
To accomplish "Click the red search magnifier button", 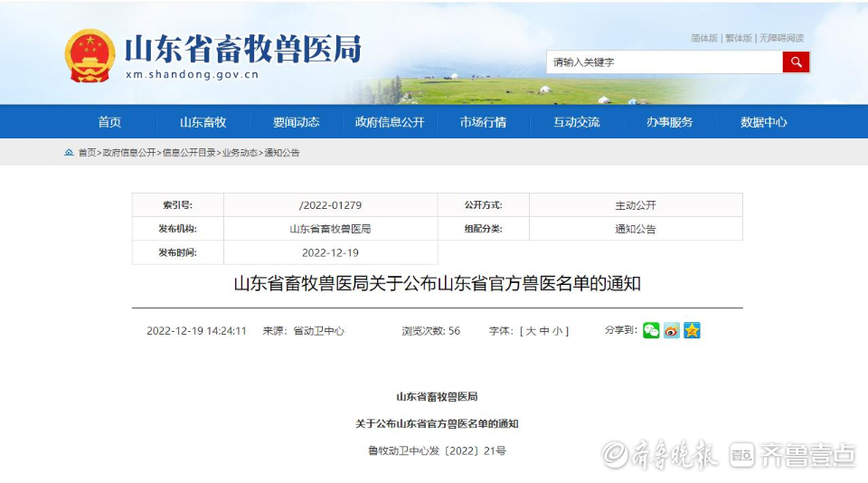I will tap(796, 62).
